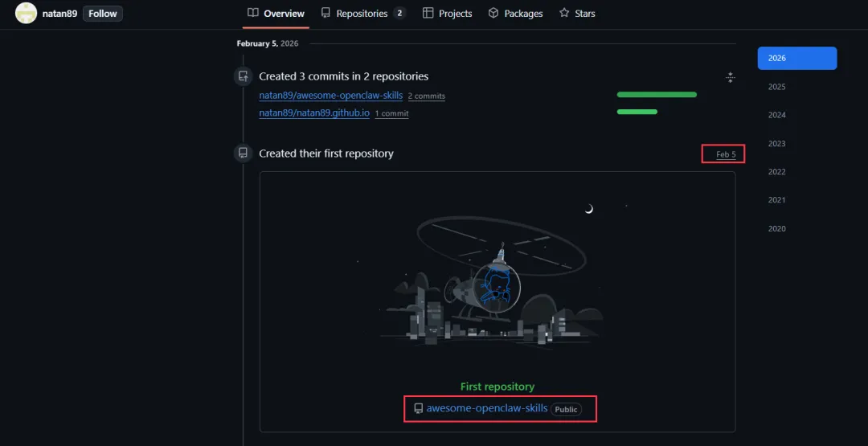
Task: Open the Projects tab
Action: coord(448,14)
